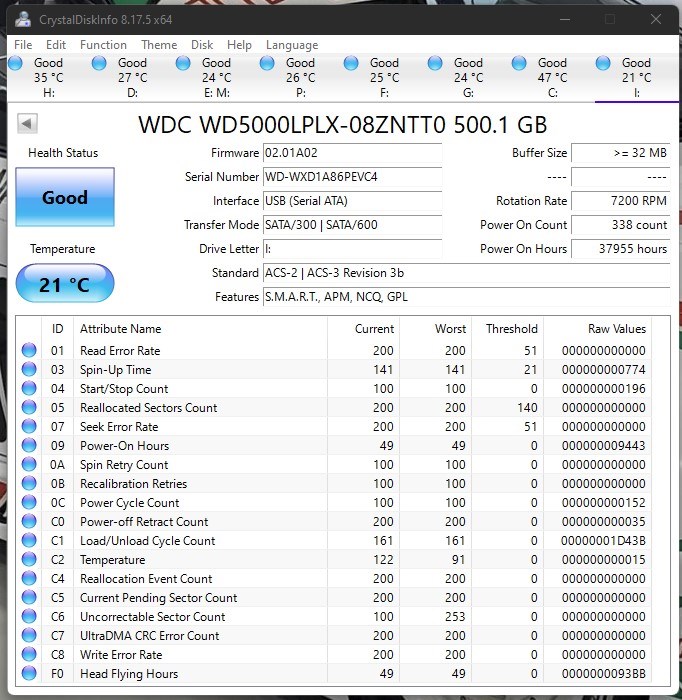Select the active disk I: tab
682x700 pixels.
636,78
